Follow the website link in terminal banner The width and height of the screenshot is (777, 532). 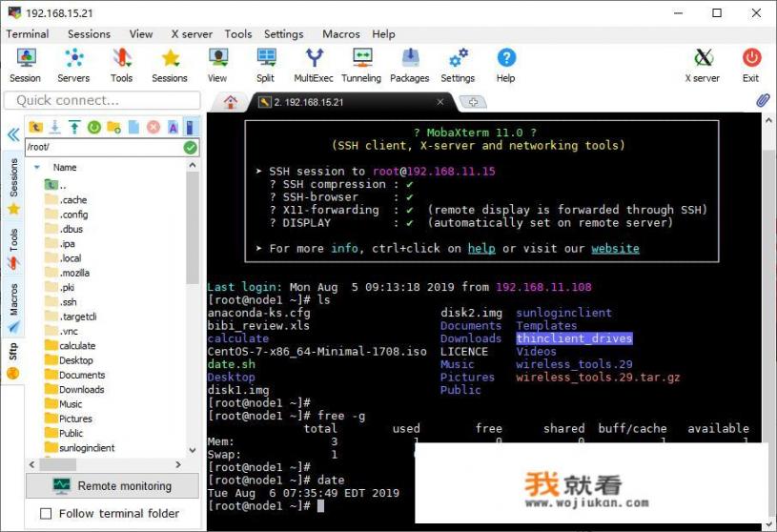coord(615,248)
